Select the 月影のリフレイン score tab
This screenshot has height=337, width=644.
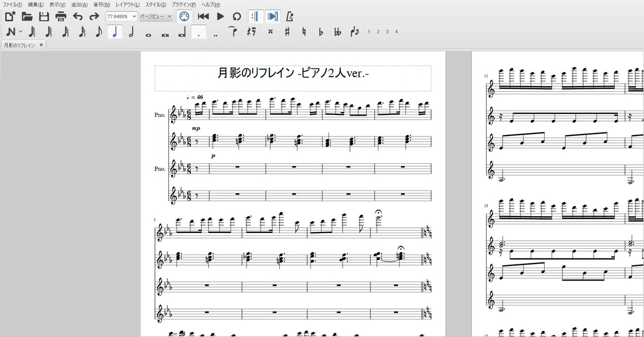coord(20,45)
